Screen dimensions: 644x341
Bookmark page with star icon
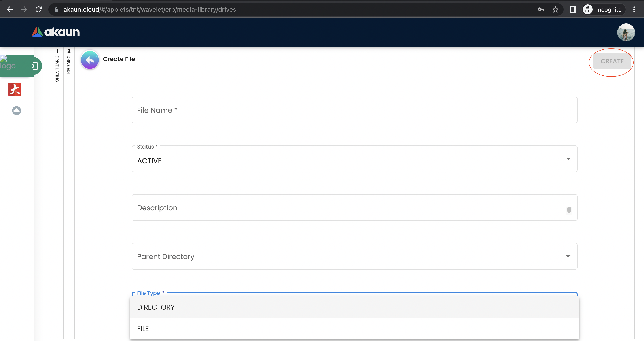click(x=555, y=9)
